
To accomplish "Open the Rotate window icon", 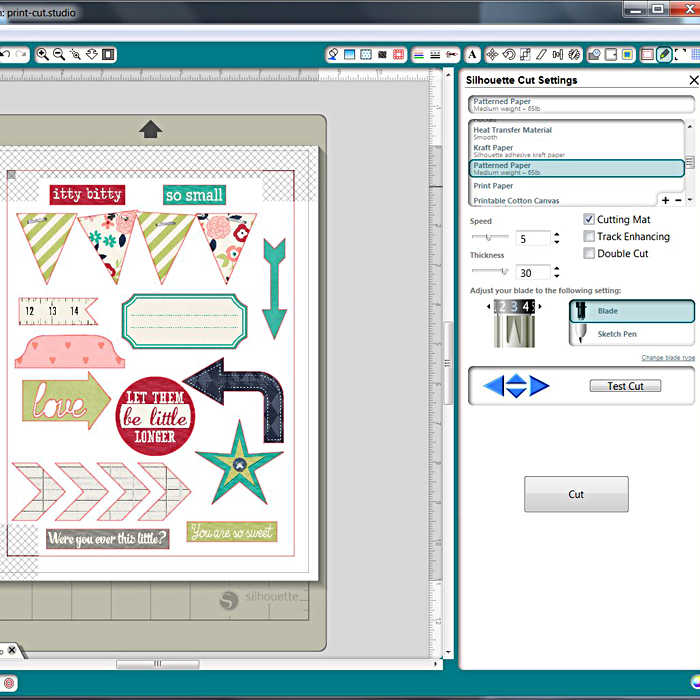I will click(x=508, y=54).
